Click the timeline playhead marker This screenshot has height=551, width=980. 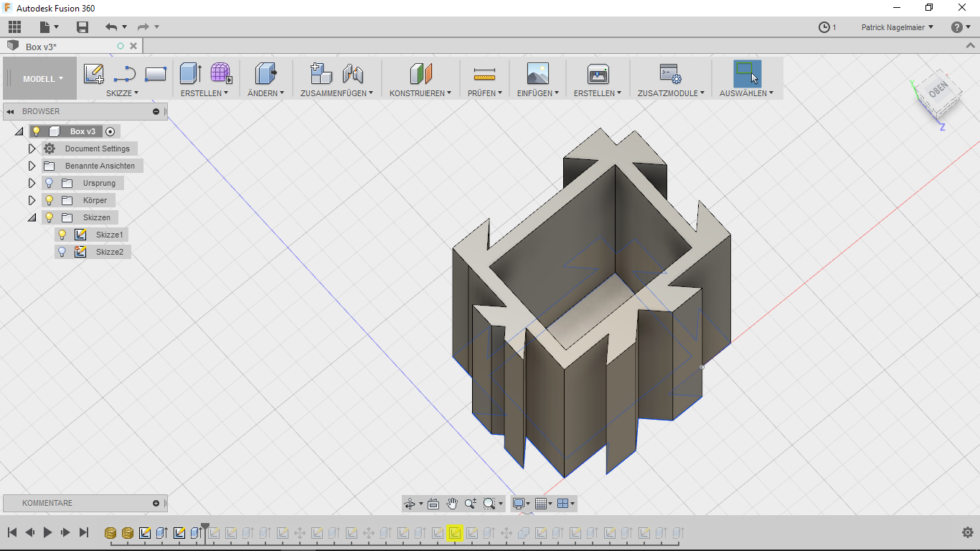[206, 525]
